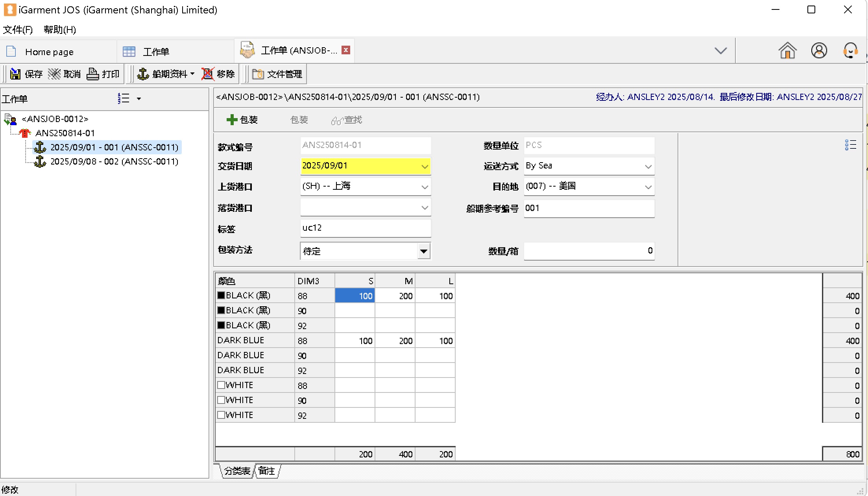The width and height of the screenshot is (868, 496).
Task: Switch to the 备注 tab
Action: pos(267,471)
